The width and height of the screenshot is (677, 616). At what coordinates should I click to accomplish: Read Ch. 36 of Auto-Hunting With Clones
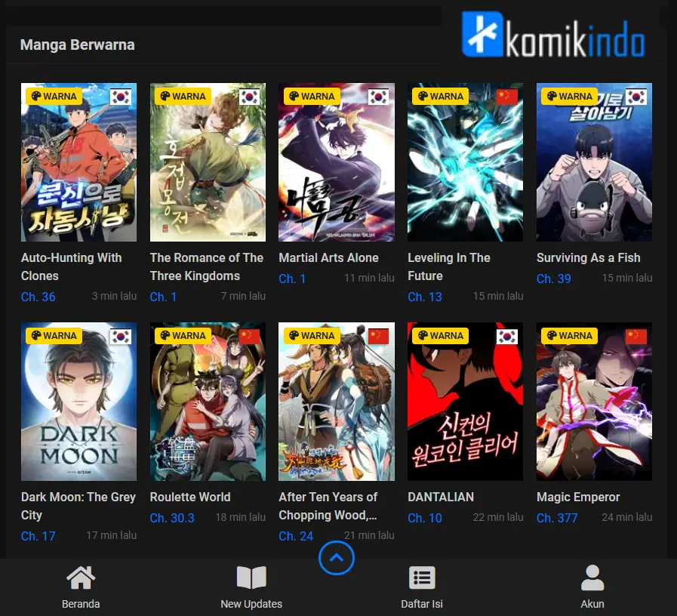38,297
